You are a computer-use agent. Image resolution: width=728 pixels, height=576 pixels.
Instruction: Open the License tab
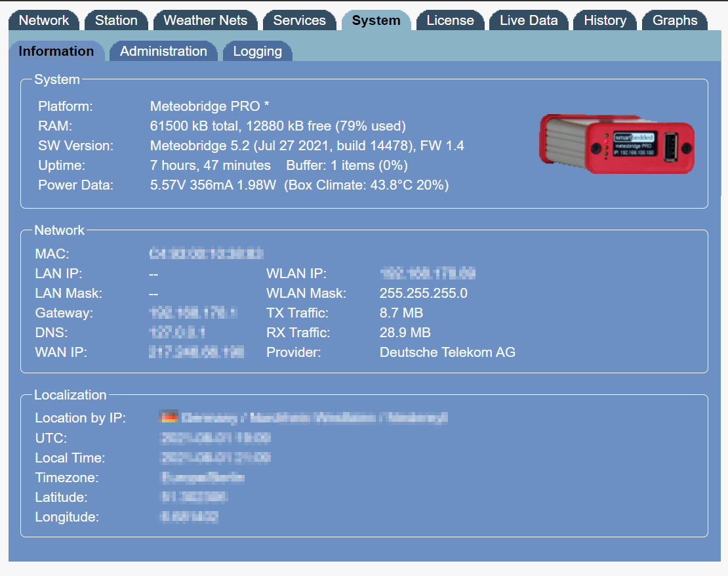[451, 20]
